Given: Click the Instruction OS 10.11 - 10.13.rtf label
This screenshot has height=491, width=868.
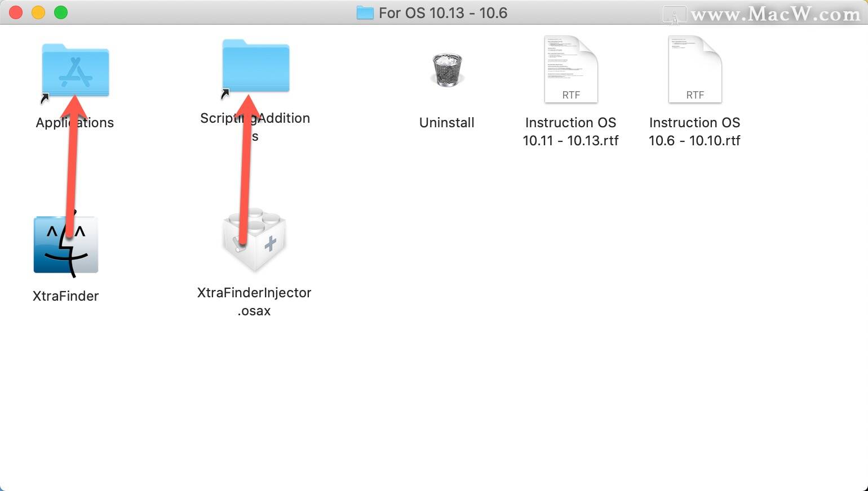Looking at the screenshot, I should [571, 131].
